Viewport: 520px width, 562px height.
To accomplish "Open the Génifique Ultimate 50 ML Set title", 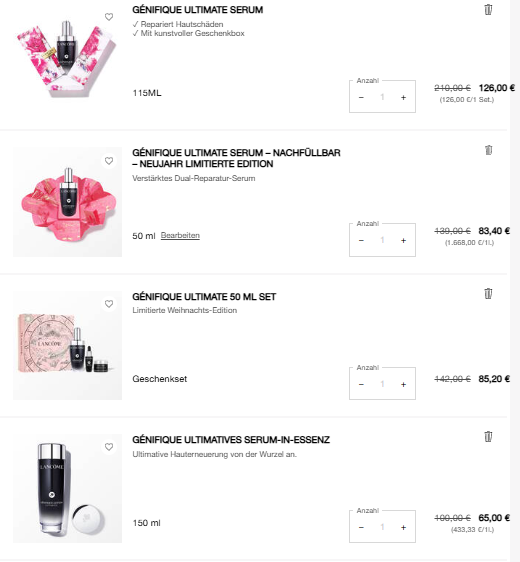I will tap(204, 297).
